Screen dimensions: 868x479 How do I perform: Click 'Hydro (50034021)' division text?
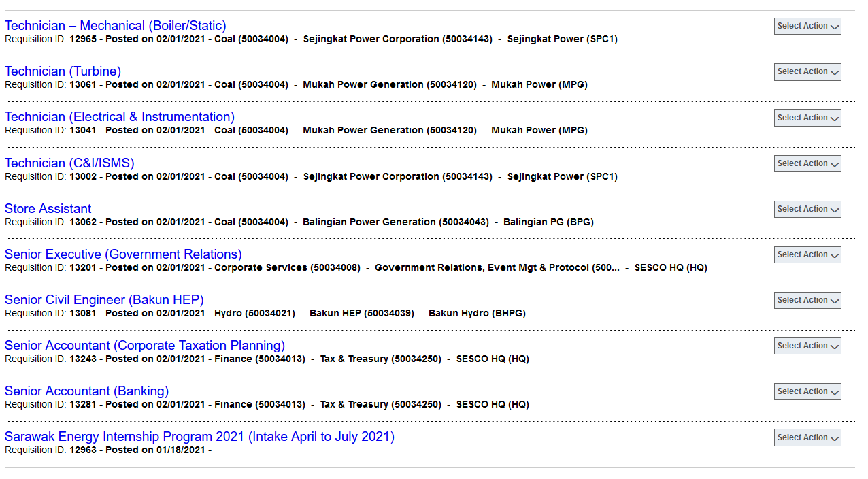(254, 313)
